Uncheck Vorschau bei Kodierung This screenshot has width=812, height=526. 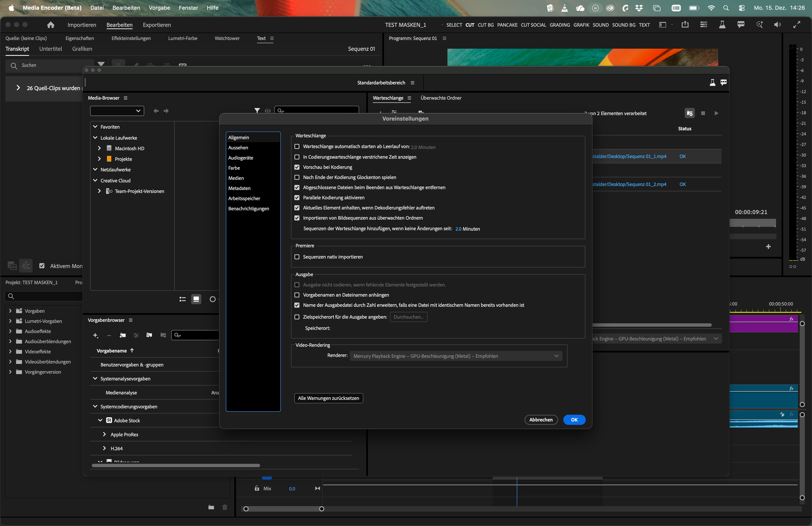point(297,167)
